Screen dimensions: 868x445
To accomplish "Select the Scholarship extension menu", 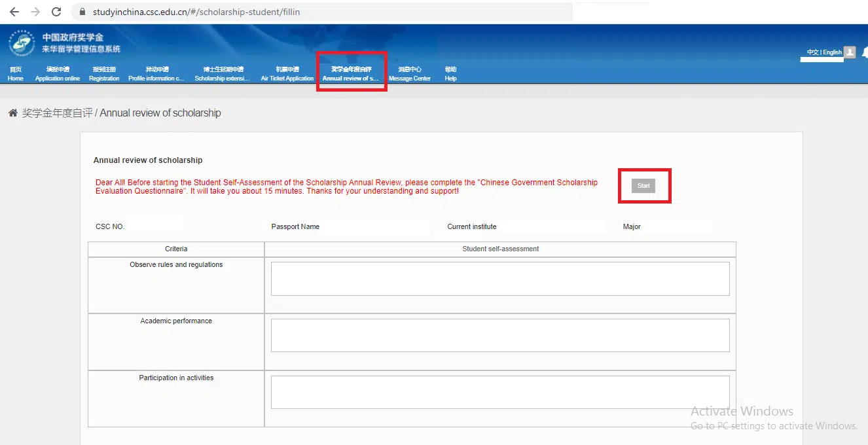I will [x=222, y=74].
